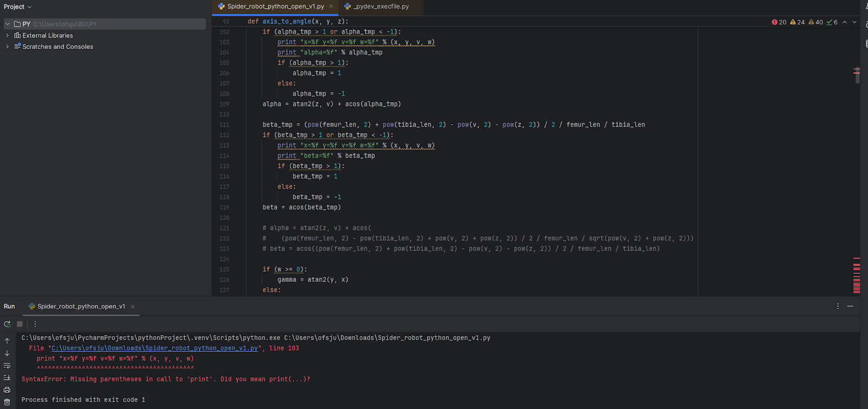Click line number 103 in gutter
Image resolution: width=868 pixels, height=409 pixels.
[x=224, y=42]
